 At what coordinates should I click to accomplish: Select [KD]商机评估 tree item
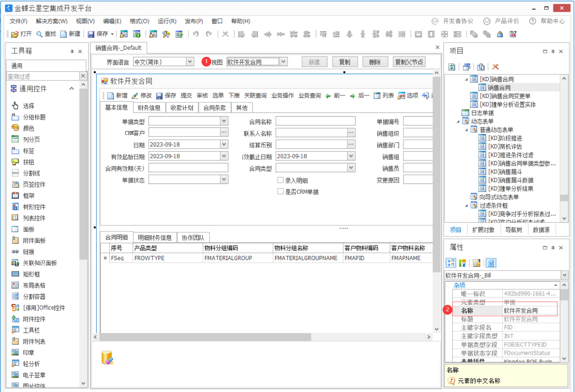pos(505,146)
